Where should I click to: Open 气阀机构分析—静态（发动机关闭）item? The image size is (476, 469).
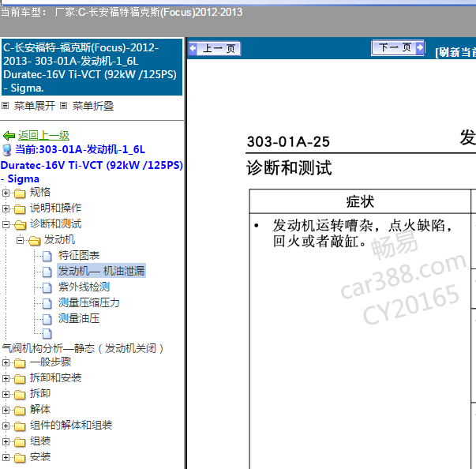tap(83, 348)
